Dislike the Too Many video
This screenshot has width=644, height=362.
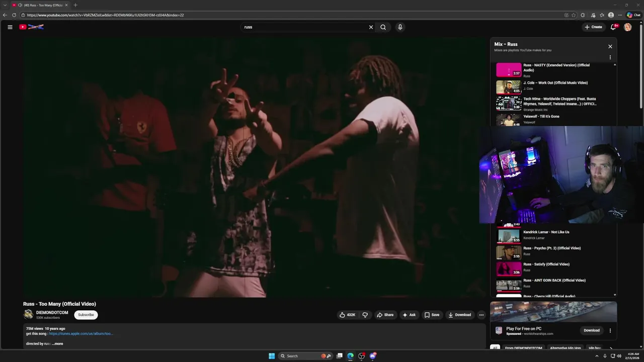[x=365, y=315]
